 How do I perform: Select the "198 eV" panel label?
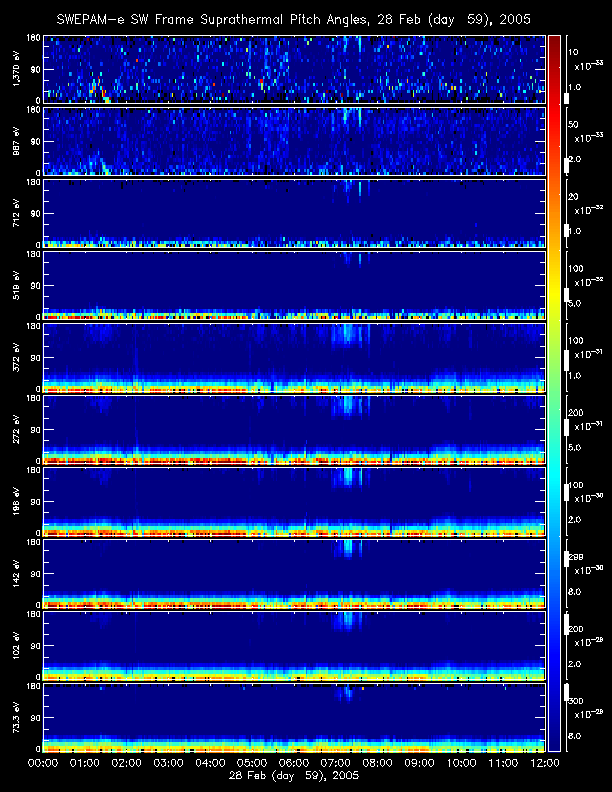tap(17, 502)
